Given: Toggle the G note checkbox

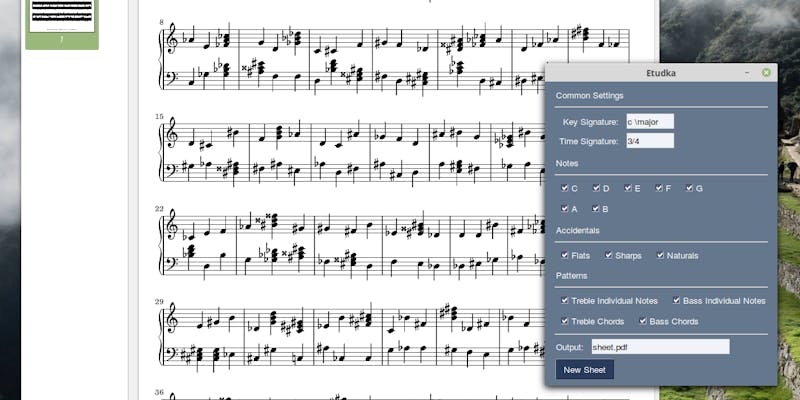Looking at the screenshot, I should click(689, 188).
